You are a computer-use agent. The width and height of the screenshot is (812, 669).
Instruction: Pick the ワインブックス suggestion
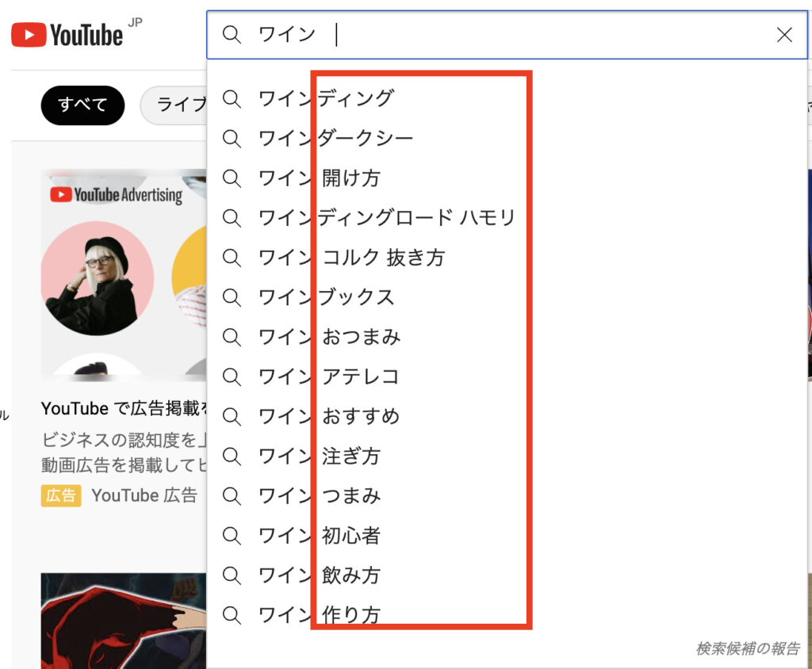[x=326, y=297]
